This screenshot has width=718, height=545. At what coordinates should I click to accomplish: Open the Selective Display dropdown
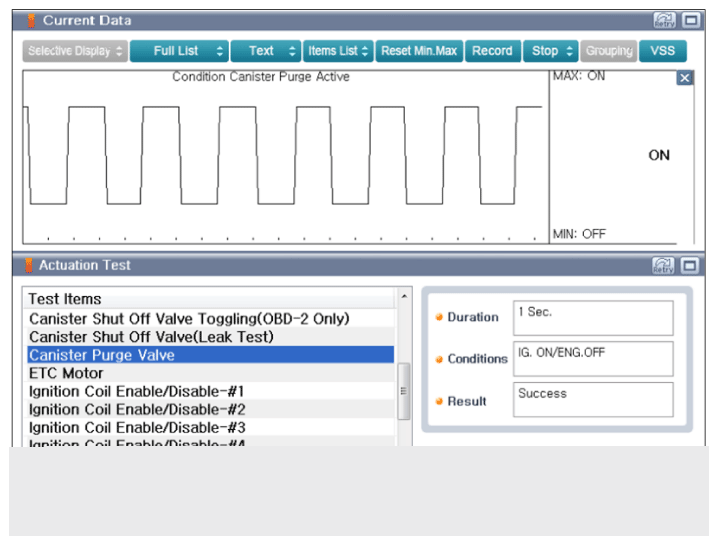[x=75, y=51]
